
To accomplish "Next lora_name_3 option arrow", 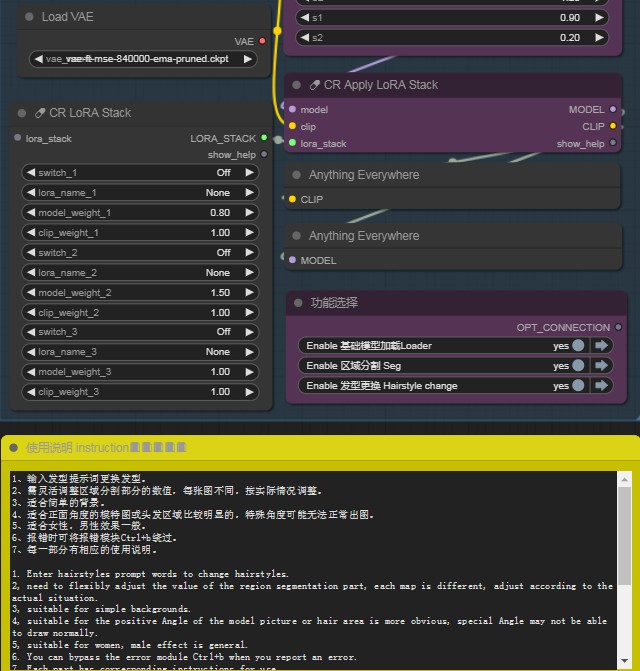I will 249,352.
